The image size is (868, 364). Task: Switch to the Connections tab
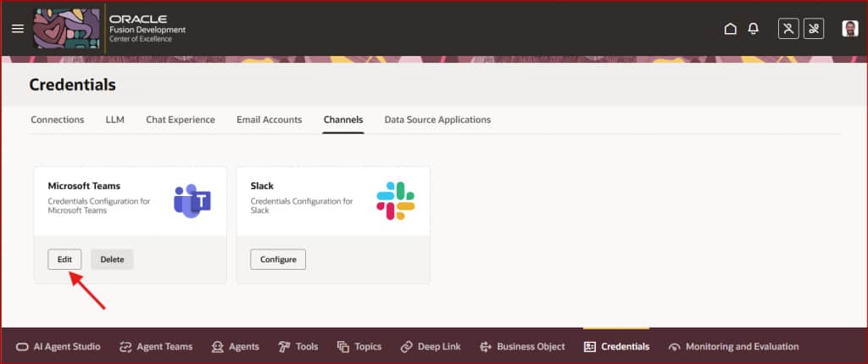(58, 120)
